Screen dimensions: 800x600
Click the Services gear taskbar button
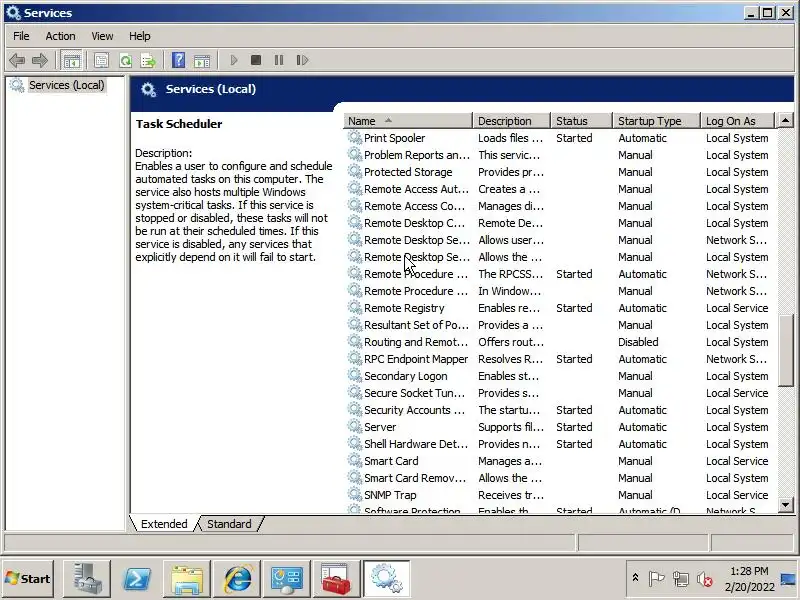[x=387, y=579]
